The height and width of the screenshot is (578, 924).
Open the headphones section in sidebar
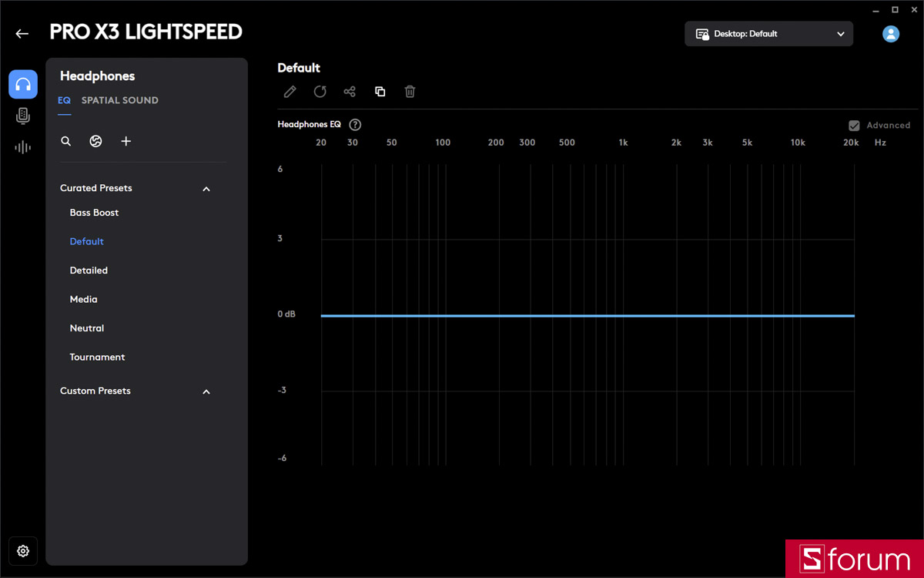[x=23, y=84]
